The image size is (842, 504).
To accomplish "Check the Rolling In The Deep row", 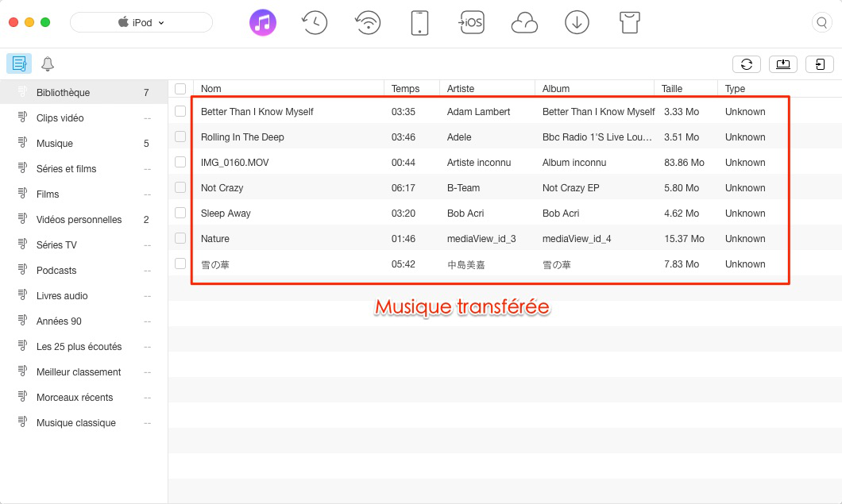I will [x=180, y=137].
